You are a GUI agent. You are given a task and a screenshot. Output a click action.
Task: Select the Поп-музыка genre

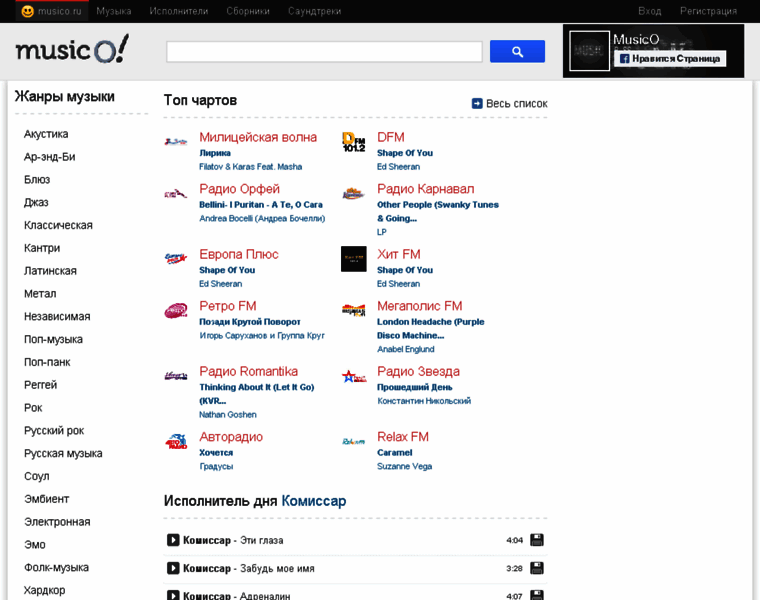click(x=53, y=339)
